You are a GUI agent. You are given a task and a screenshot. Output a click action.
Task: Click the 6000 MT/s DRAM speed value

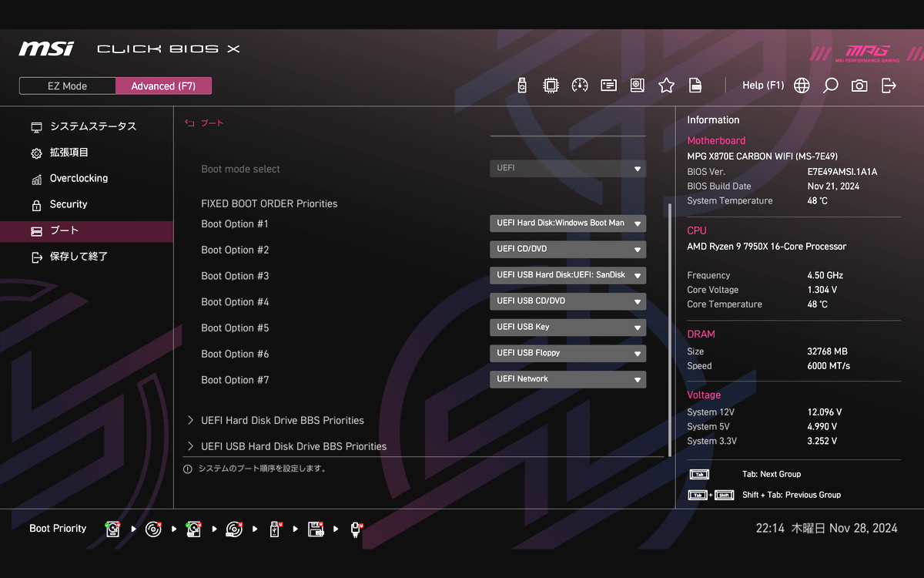coord(829,366)
